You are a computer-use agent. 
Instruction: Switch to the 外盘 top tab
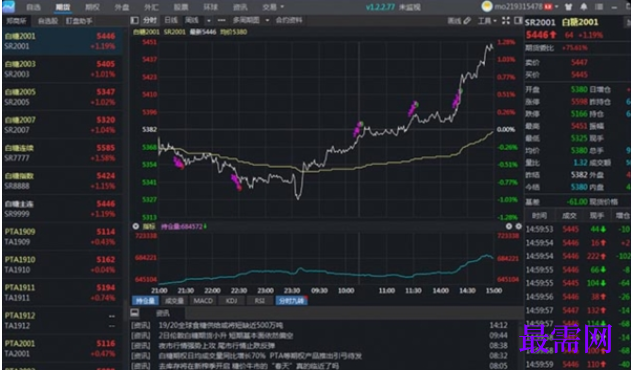pos(122,7)
